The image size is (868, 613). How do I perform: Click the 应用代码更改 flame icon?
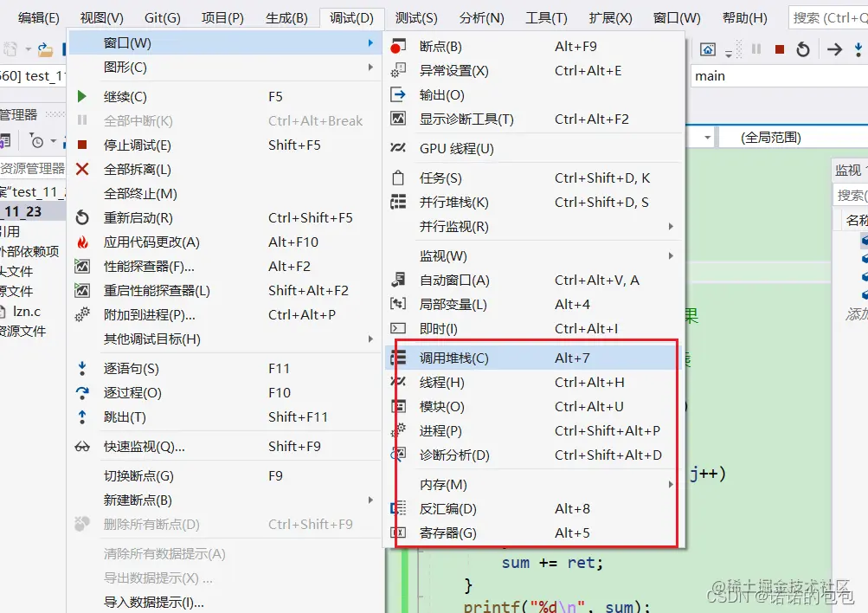tap(82, 242)
